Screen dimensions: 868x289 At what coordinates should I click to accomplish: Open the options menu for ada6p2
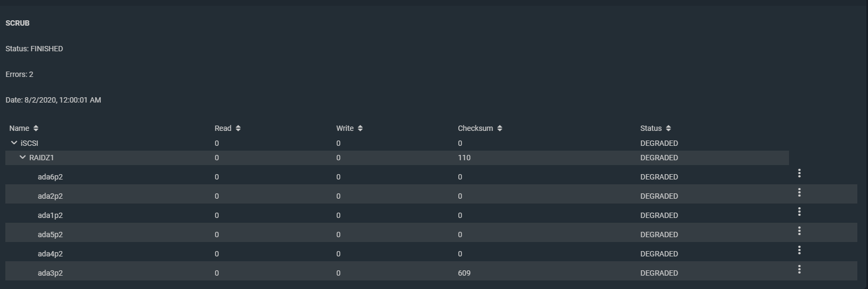click(x=799, y=173)
